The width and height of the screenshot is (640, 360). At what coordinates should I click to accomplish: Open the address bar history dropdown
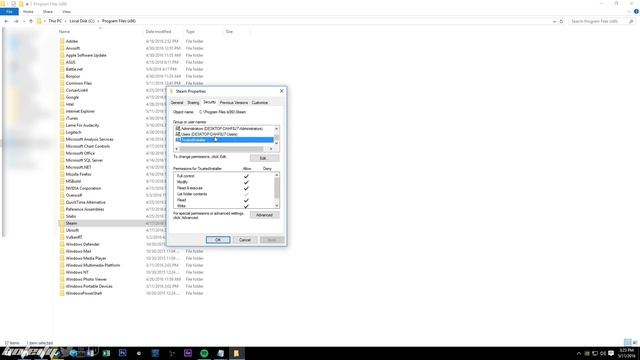click(x=554, y=21)
